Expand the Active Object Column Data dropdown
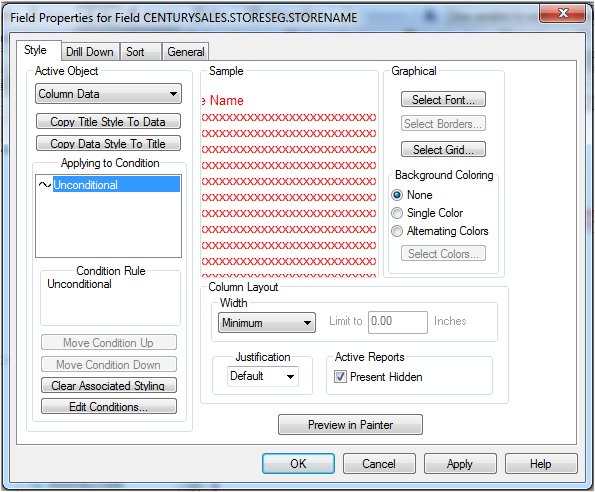 coord(109,94)
